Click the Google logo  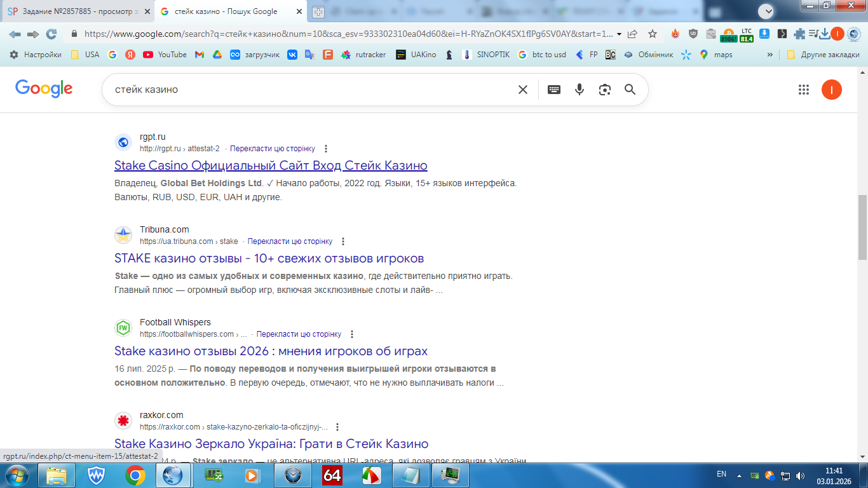44,89
